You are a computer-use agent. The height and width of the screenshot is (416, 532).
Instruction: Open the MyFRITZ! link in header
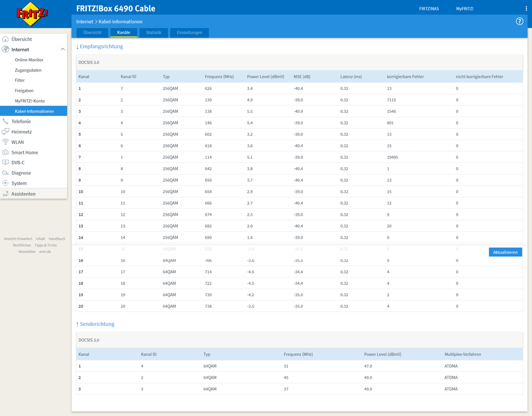[x=464, y=9]
